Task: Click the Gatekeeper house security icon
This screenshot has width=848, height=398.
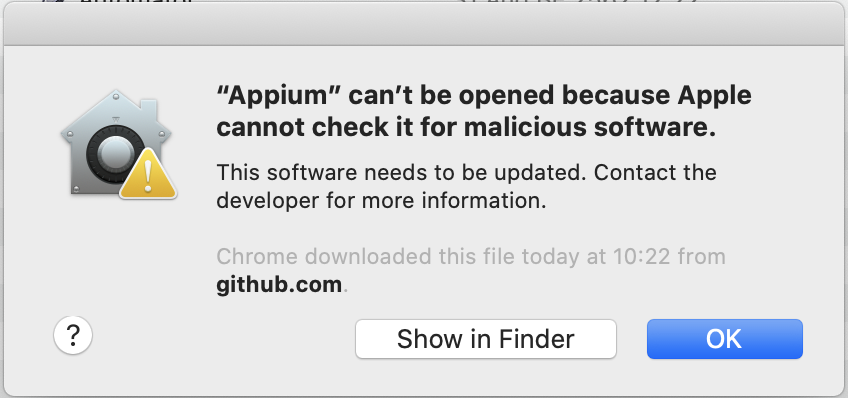Action: 118,144
